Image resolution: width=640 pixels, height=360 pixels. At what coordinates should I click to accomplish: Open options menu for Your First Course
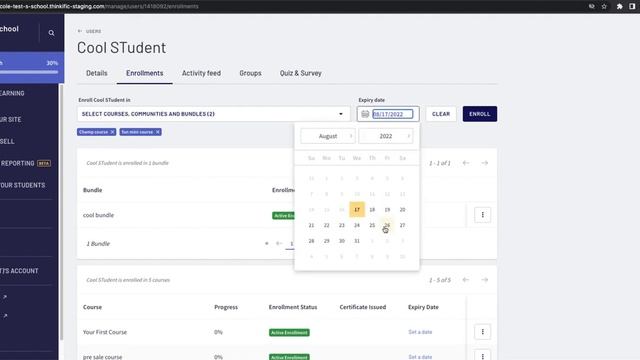pos(482,332)
